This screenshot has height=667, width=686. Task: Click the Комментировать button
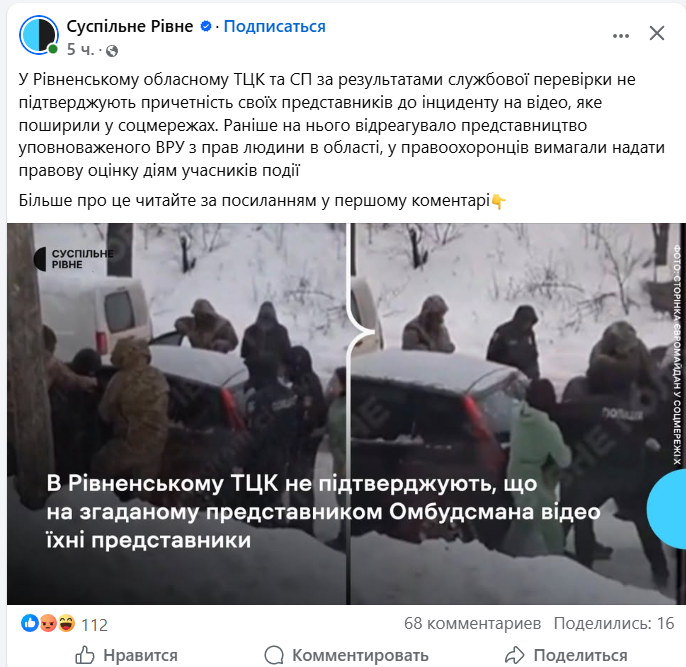(x=346, y=655)
